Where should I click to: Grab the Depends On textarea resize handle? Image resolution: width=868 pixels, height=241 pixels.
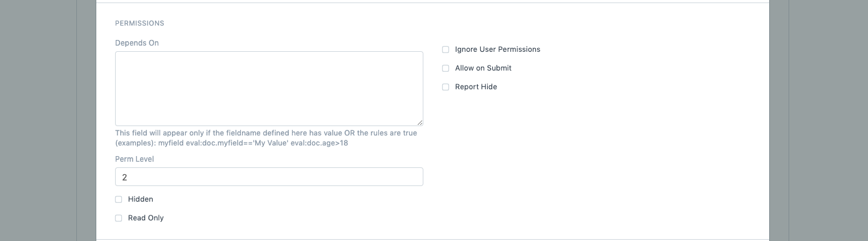coord(420,122)
